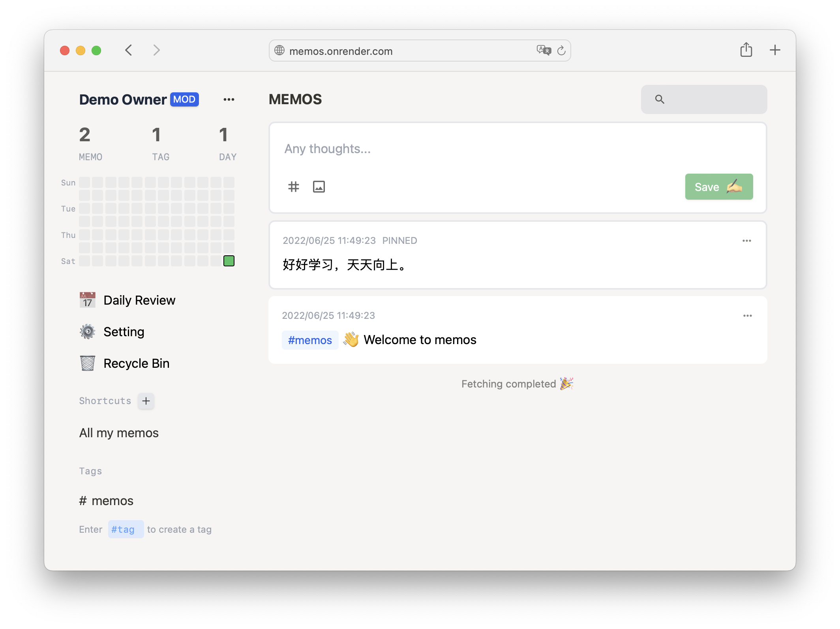Click the #memos tag in Welcome memo
This screenshot has height=629, width=840.
coord(310,340)
